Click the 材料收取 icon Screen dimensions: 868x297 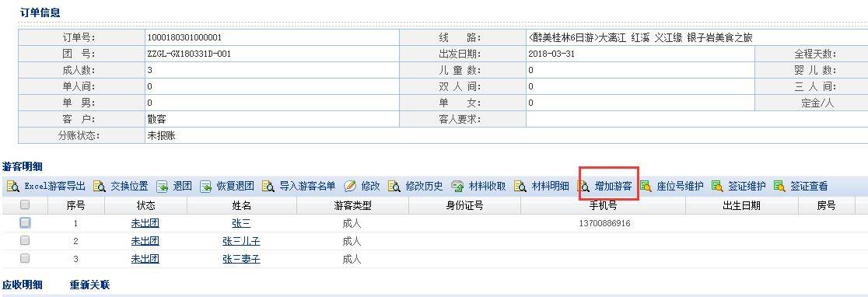pyautogui.click(x=457, y=187)
